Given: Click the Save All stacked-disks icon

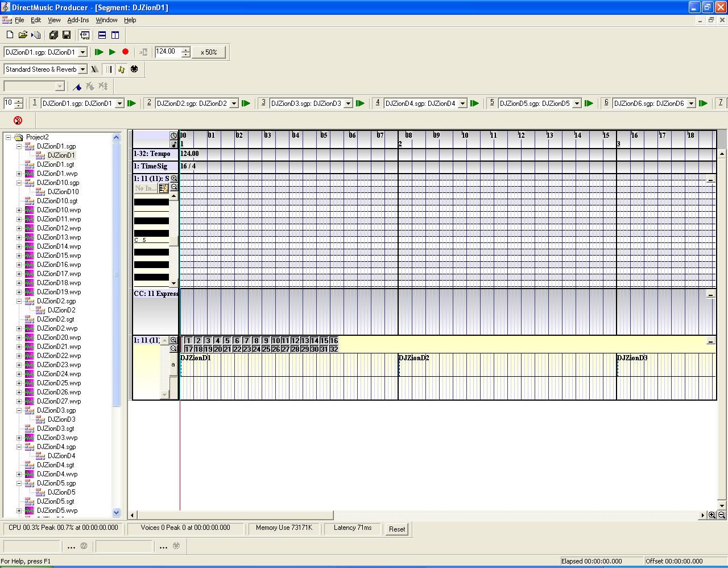Looking at the screenshot, I should [53, 35].
